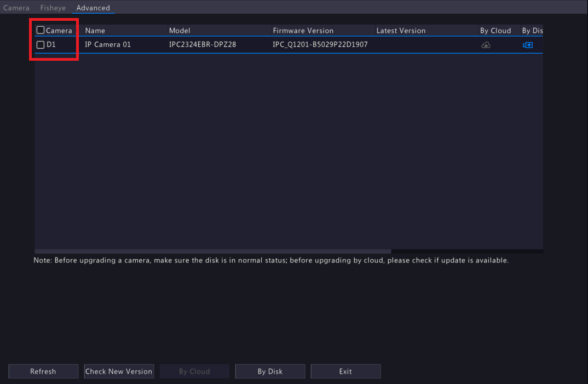588x384 pixels.
Task: Select the IP Camera 01 name cell
Action: click(108, 45)
